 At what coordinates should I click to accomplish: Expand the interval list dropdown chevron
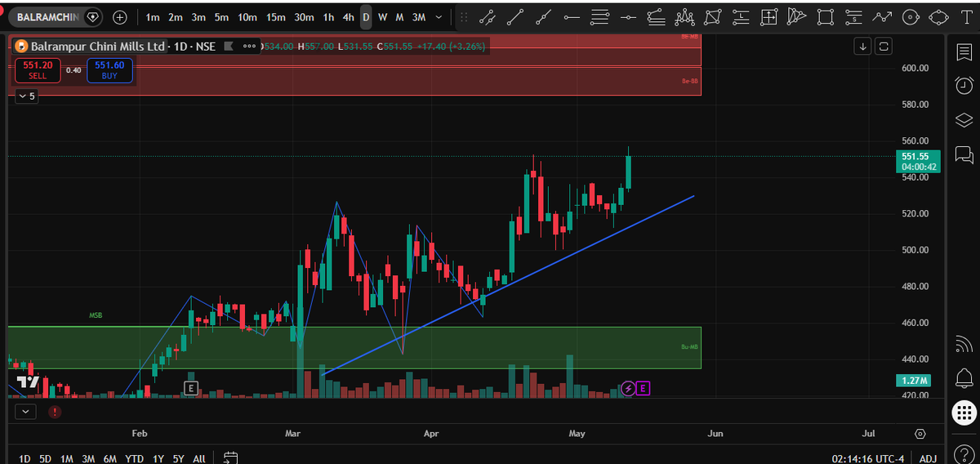click(x=439, y=16)
